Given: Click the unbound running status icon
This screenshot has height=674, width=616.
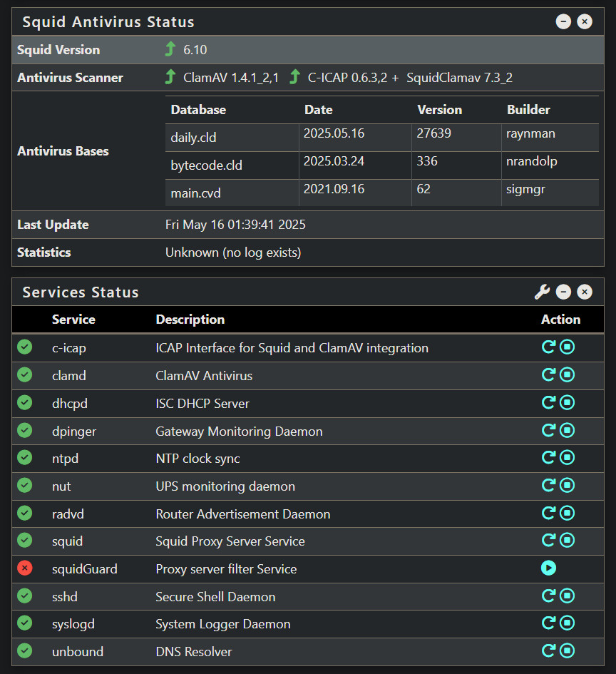Looking at the screenshot, I should point(25,650).
